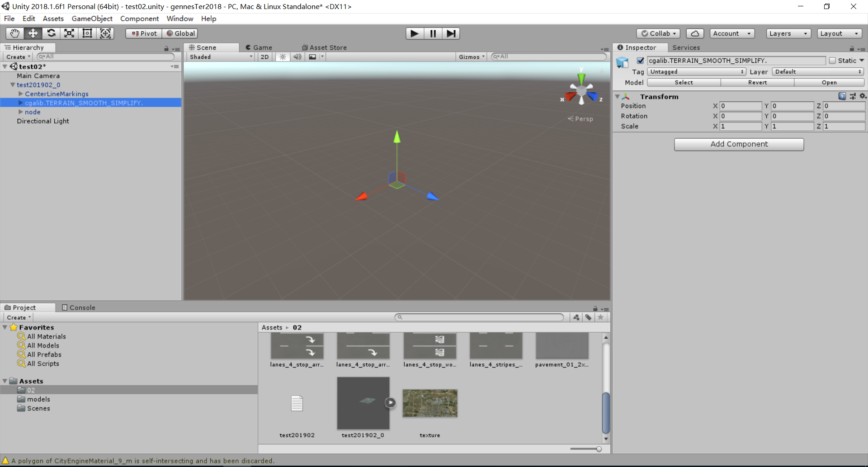This screenshot has width=868, height=467.
Task: Collapse the test201902_0 object
Action: (x=13, y=85)
